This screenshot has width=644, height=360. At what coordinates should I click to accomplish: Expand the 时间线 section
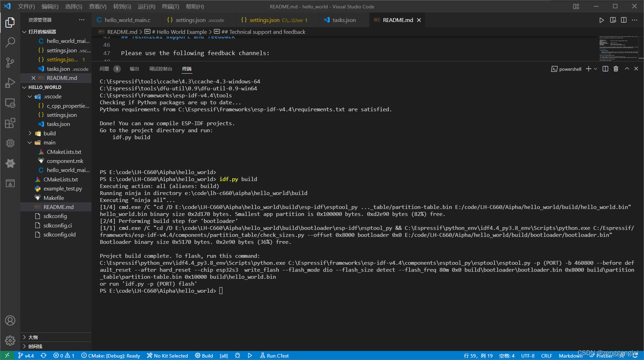click(x=56, y=346)
